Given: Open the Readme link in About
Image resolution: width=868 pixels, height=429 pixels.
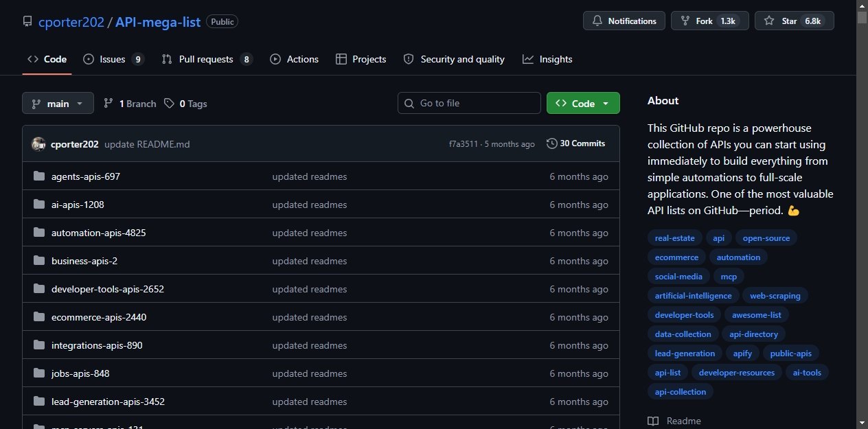Looking at the screenshot, I should click(x=674, y=421).
